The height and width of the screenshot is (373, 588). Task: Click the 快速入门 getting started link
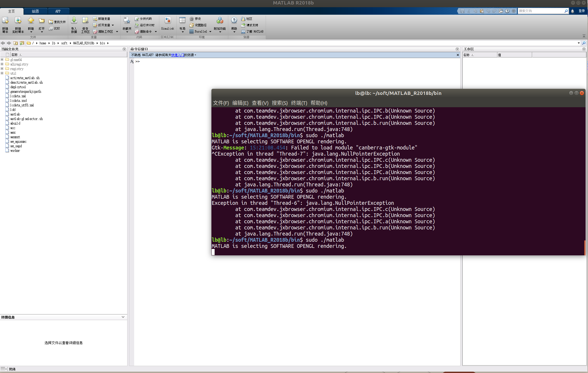(x=177, y=55)
